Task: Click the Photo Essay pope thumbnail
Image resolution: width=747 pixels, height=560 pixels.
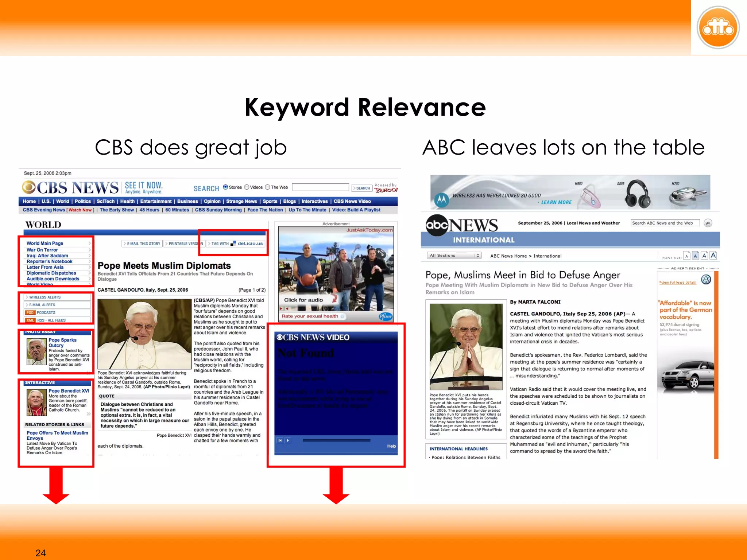Action: [x=36, y=351]
